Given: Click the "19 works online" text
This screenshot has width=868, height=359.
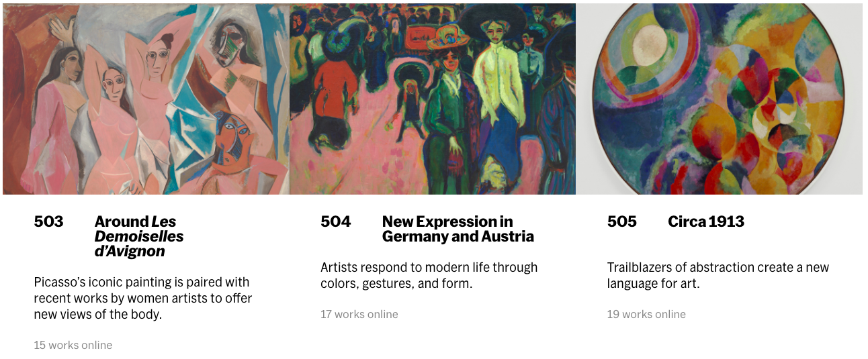Looking at the screenshot, I should pyautogui.click(x=646, y=314).
